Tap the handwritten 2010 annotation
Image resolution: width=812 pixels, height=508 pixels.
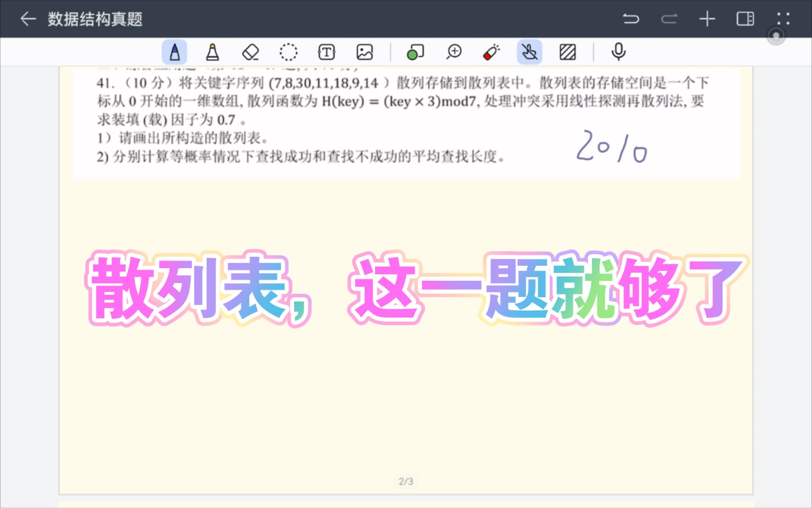(x=612, y=147)
